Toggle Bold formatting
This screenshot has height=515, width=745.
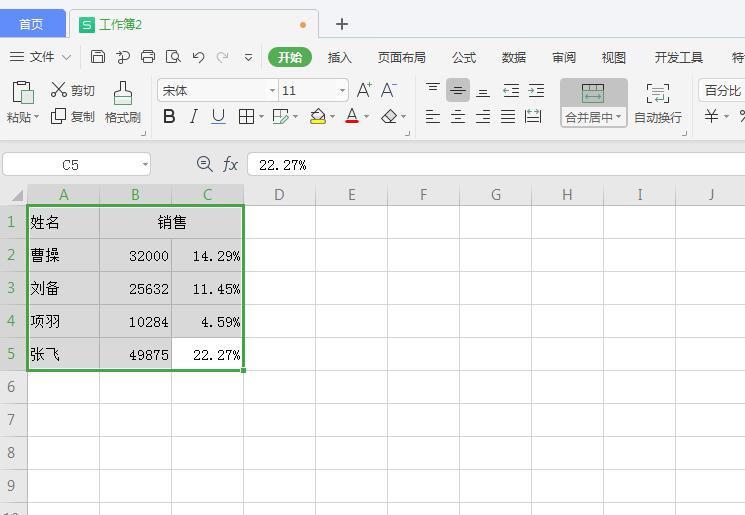point(169,116)
